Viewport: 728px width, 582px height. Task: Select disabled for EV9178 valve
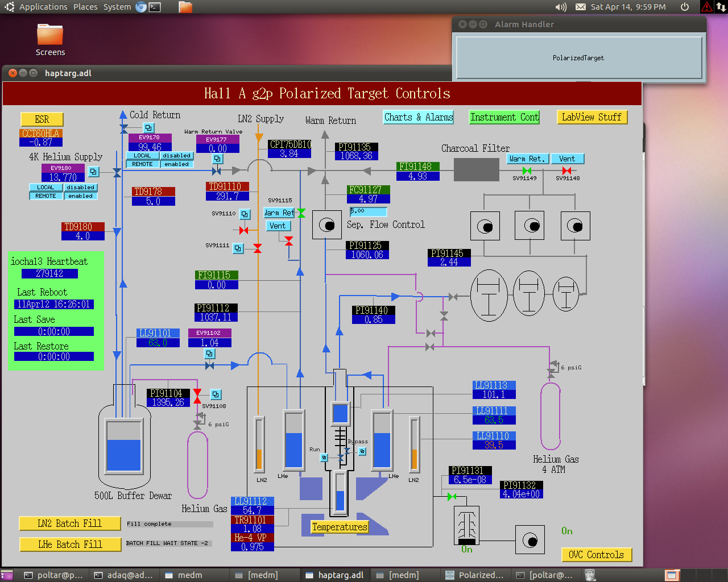point(177,156)
